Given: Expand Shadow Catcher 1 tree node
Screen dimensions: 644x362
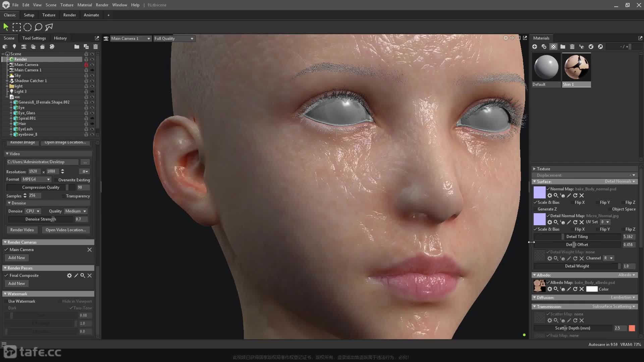Looking at the screenshot, I should pos(7,81).
